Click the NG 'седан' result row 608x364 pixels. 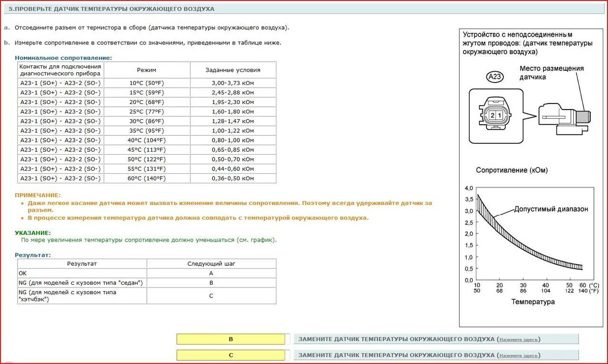147,283
